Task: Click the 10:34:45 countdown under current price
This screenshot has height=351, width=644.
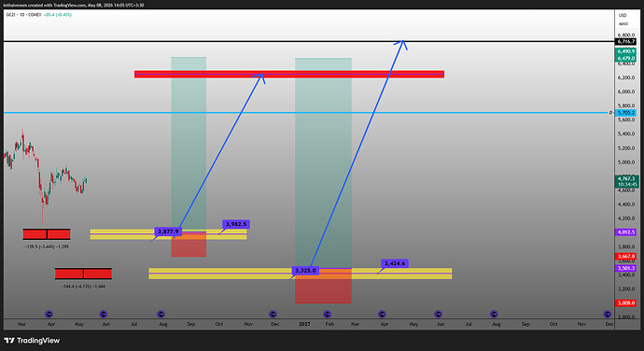Action: [x=626, y=185]
